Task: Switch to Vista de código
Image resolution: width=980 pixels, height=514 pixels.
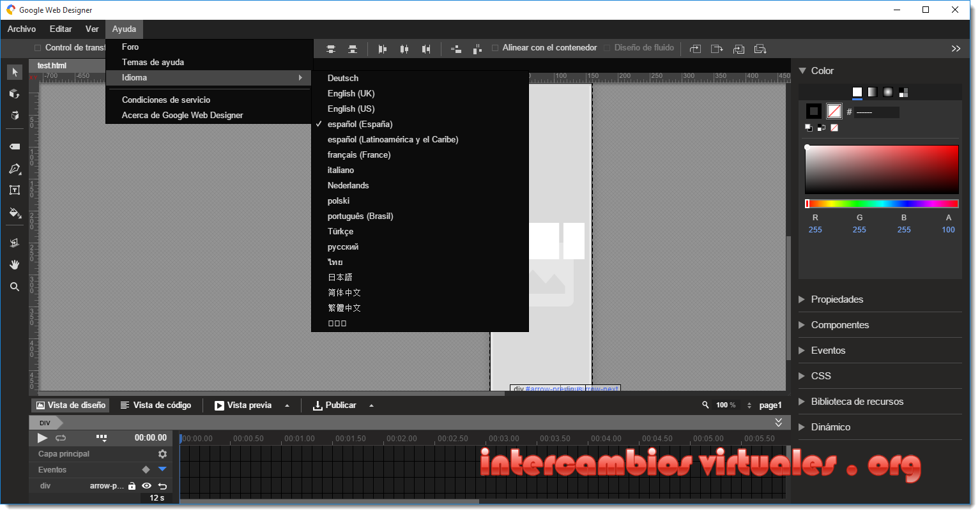Action: (156, 405)
